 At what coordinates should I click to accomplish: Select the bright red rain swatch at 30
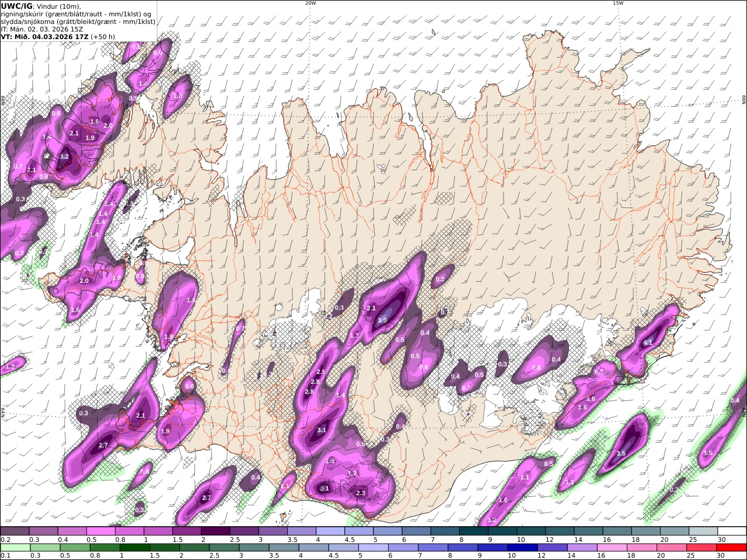pyautogui.click(x=731, y=547)
